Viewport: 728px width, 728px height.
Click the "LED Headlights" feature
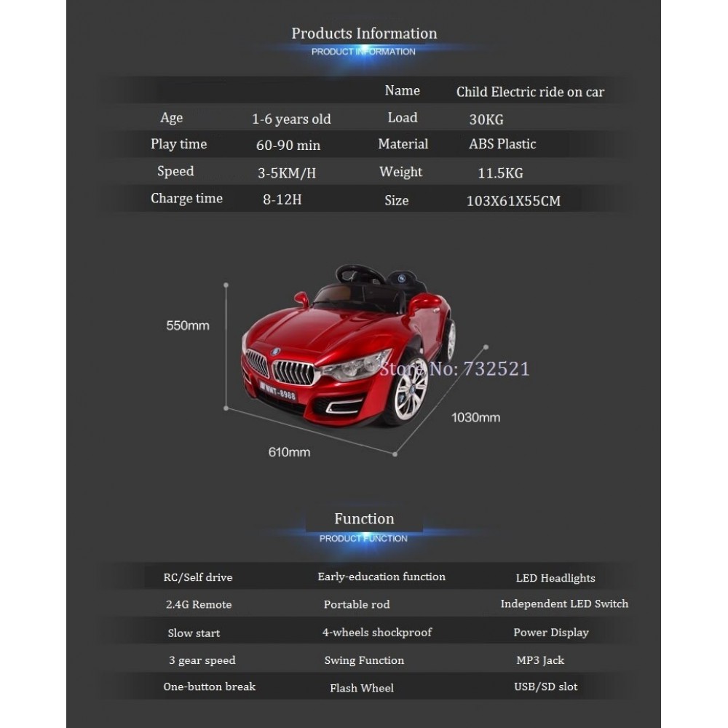555,578
